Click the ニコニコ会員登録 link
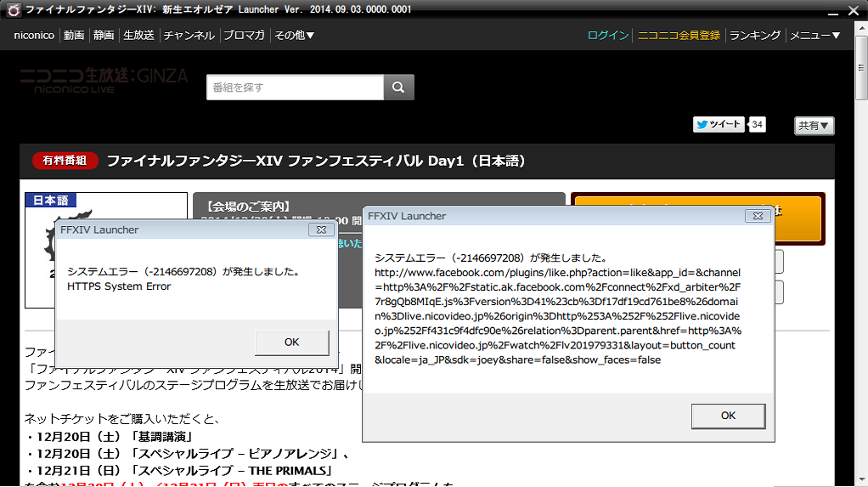Screen dimensions: 868x487 (679, 35)
